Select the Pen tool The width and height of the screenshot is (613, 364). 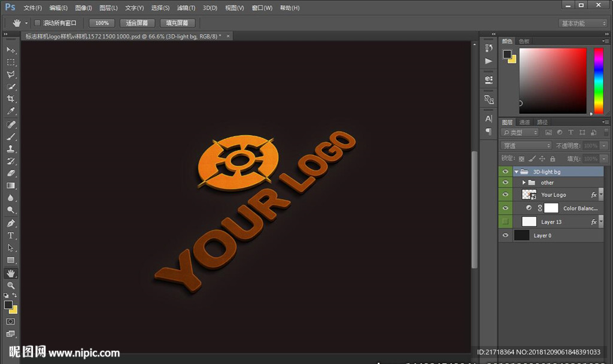tap(11, 223)
